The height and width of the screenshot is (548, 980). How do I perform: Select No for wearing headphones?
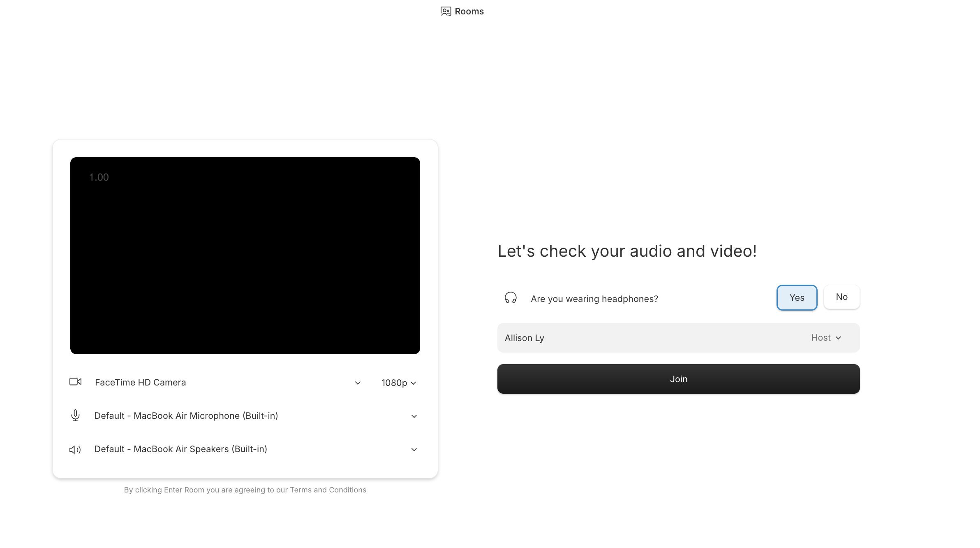click(x=841, y=297)
